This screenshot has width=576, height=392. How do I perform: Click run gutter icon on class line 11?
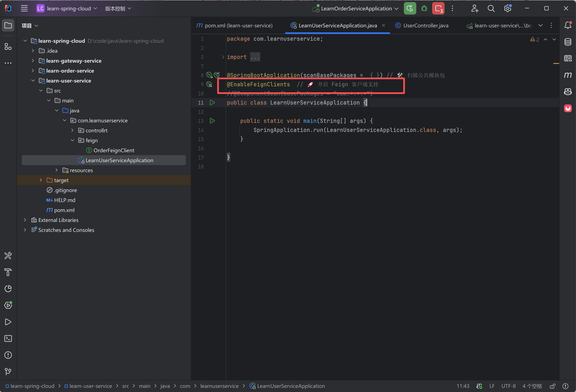coord(212,102)
